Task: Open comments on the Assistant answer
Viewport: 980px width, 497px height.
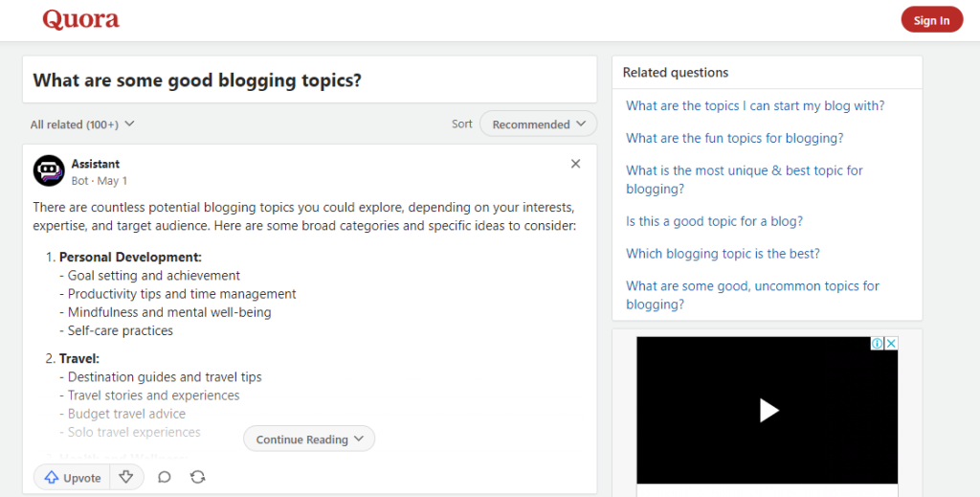Action: pyautogui.click(x=165, y=478)
